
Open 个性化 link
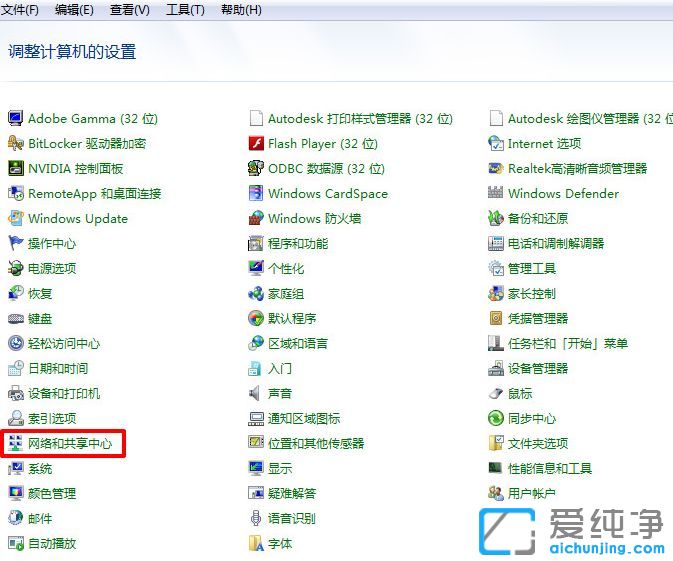coord(286,269)
